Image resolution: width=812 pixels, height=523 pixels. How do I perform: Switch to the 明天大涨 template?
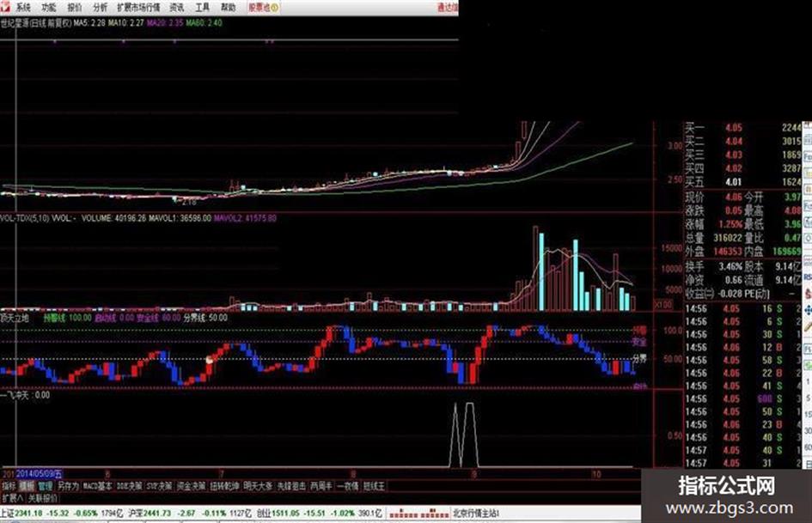(x=258, y=486)
